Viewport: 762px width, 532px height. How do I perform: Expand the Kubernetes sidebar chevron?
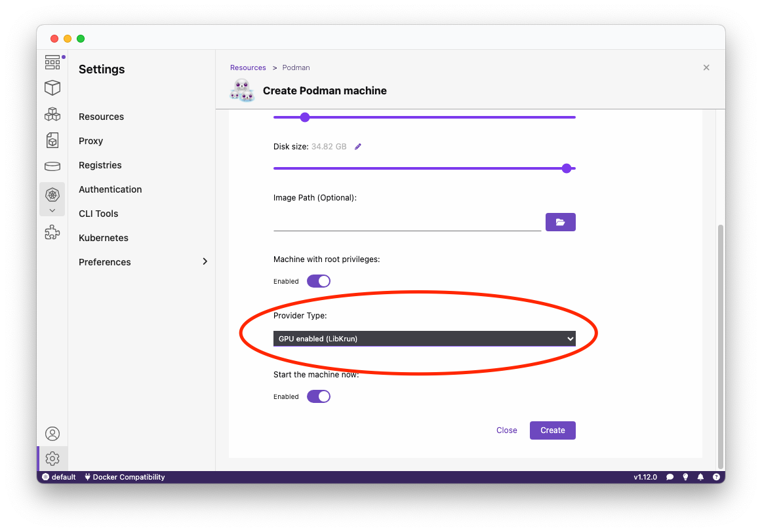(x=52, y=210)
